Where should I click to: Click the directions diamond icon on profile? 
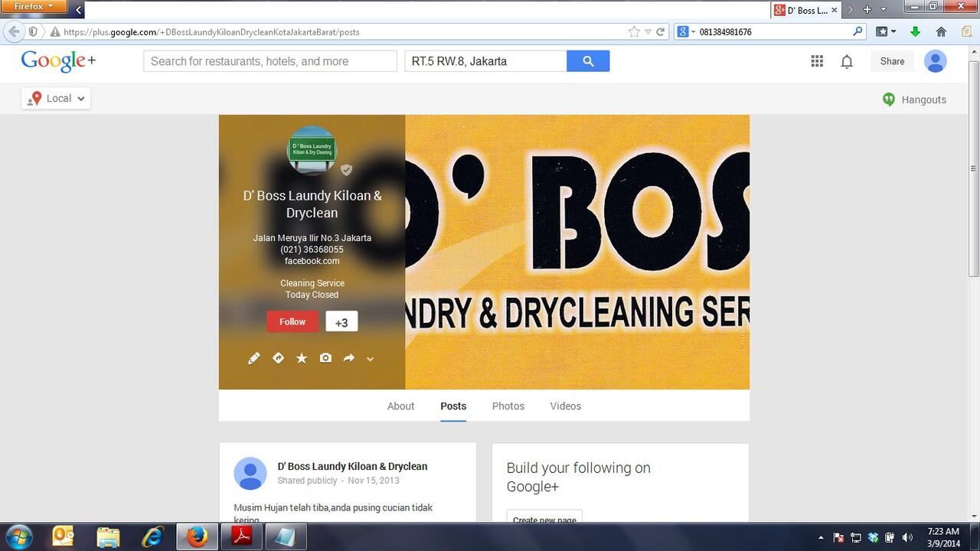coord(279,357)
